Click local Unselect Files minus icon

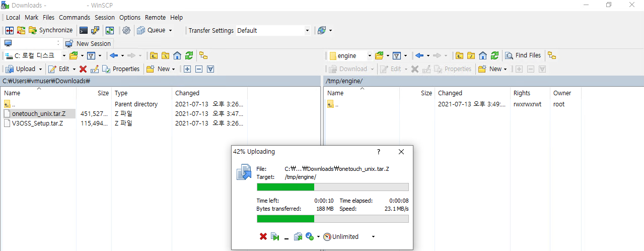point(199,69)
